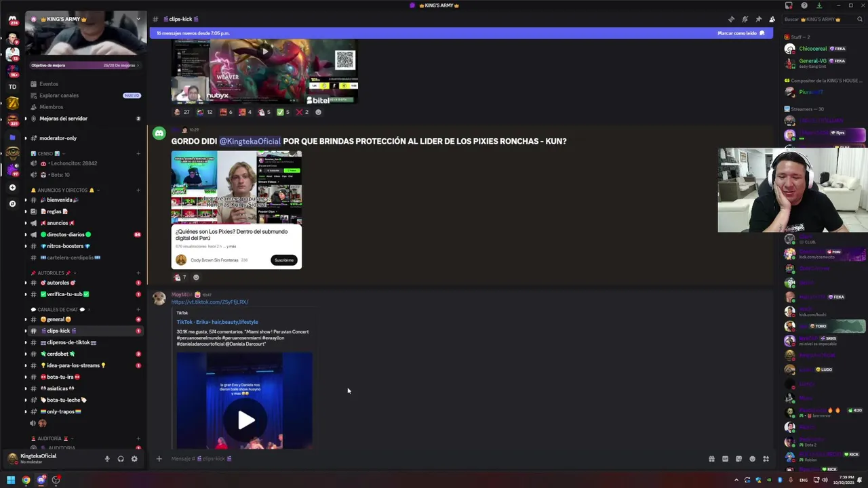Open pinned messages pin icon
Screen dimensions: 868x488
click(x=758, y=19)
